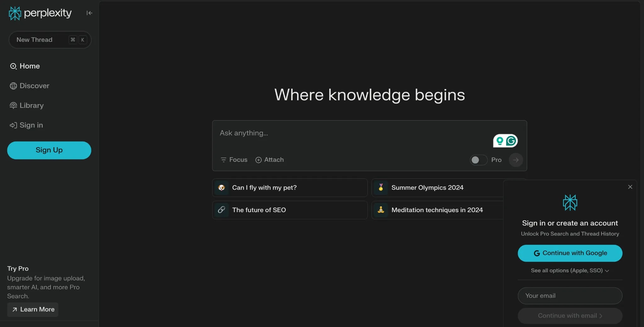Click the dog emoji suggestion icon

(221, 188)
